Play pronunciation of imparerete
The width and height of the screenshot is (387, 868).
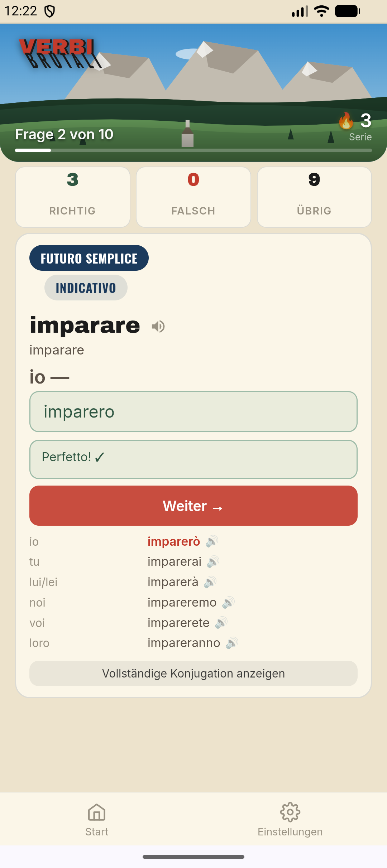click(221, 623)
